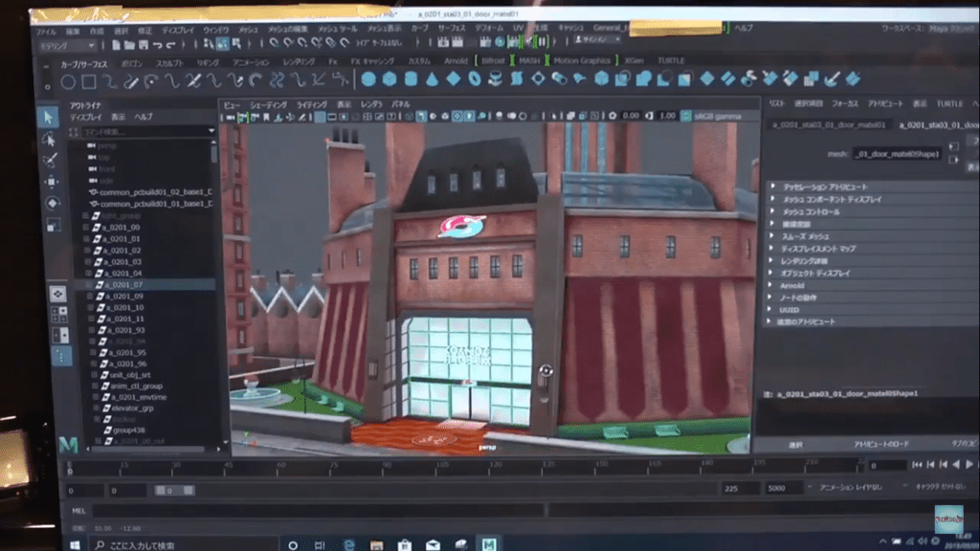Click the pencil curve tool icon
The height and width of the screenshot is (551, 980).
click(x=130, y=81)
